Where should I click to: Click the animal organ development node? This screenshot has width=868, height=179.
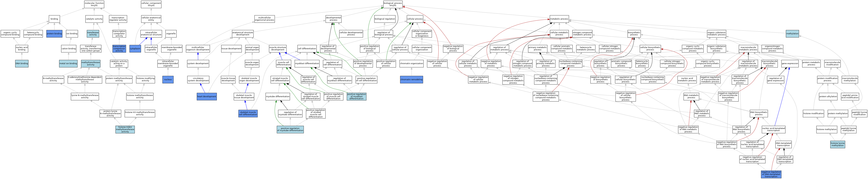click(x=252, y=49)
